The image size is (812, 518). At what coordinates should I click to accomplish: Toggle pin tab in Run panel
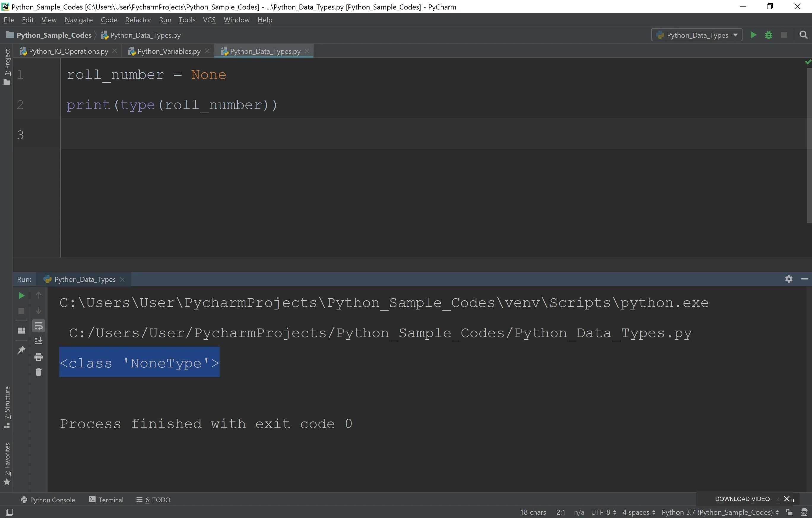21,350
